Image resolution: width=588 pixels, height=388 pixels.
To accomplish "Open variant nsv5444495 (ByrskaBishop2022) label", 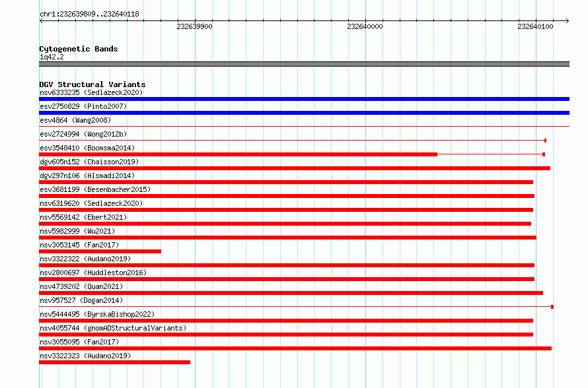I will (x=97, y=314).
